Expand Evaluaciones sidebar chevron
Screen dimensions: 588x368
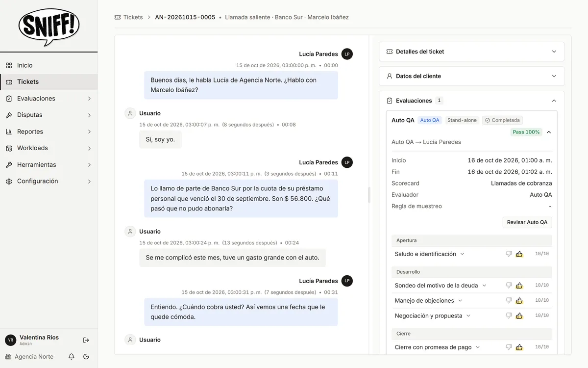(89, 99)
